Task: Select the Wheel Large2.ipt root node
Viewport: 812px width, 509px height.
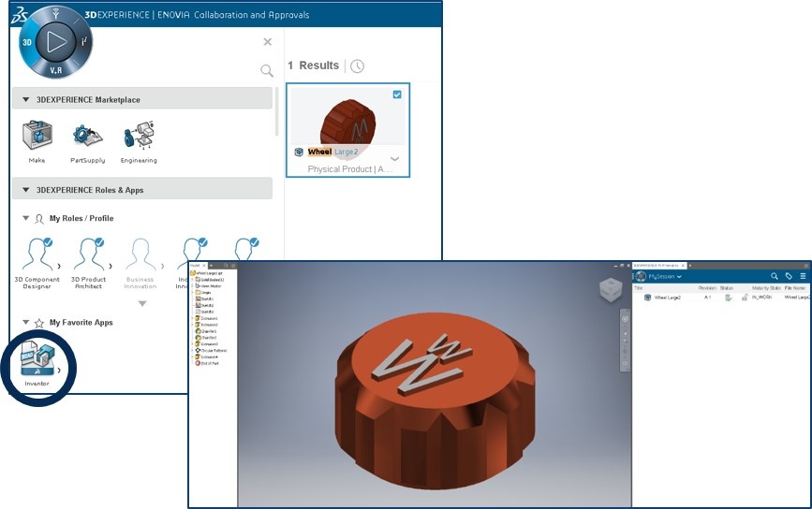Action: 207,272
